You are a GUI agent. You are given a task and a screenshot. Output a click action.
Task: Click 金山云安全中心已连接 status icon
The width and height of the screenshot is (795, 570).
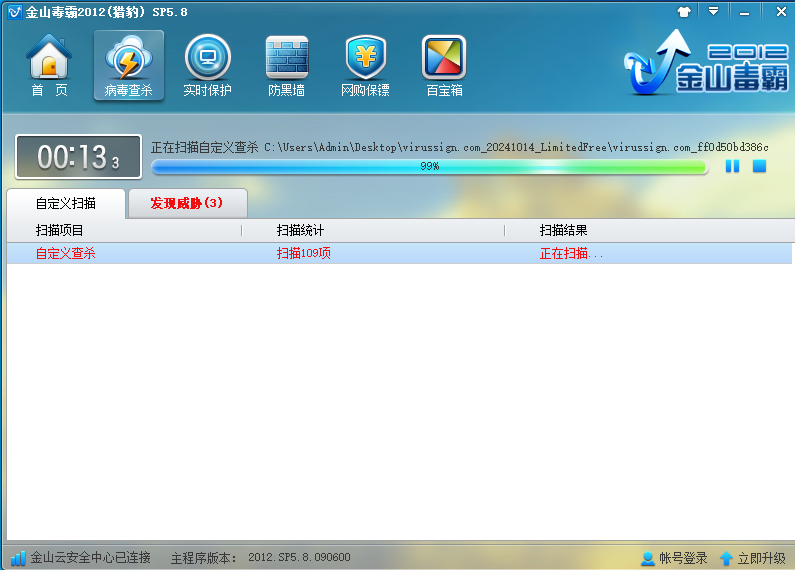18,558
